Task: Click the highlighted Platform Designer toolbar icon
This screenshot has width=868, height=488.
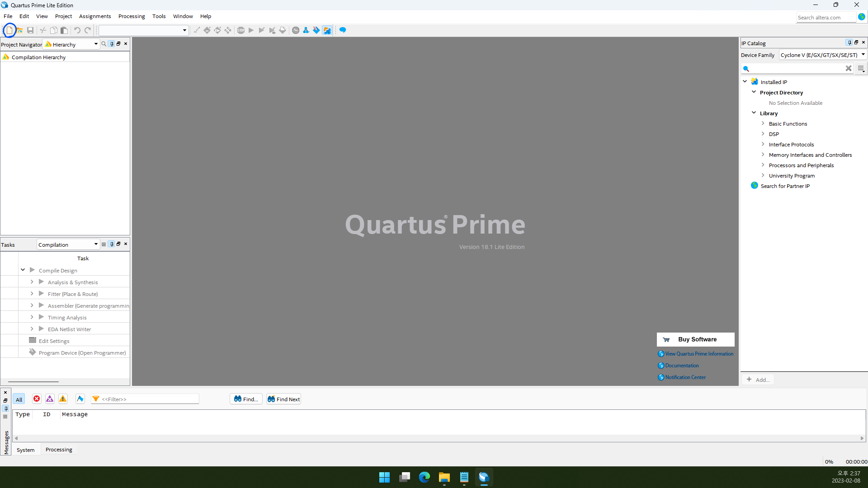Action: tap(327, 30)
